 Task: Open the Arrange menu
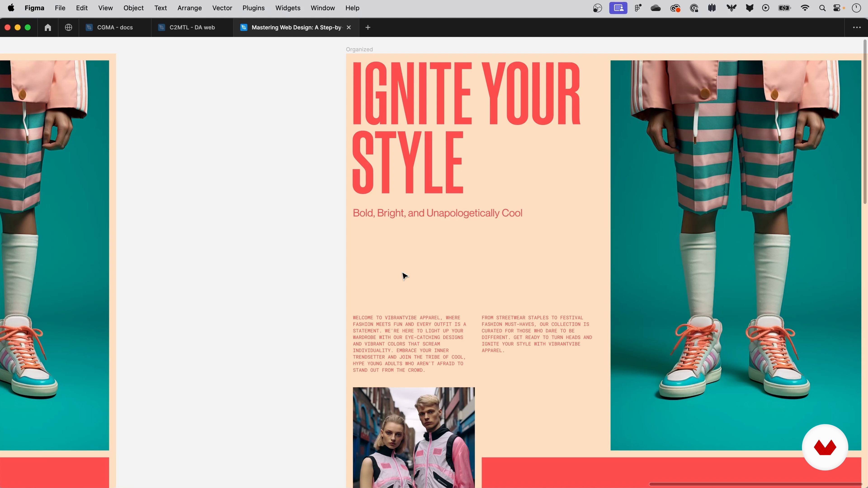[x=189, y=8]
